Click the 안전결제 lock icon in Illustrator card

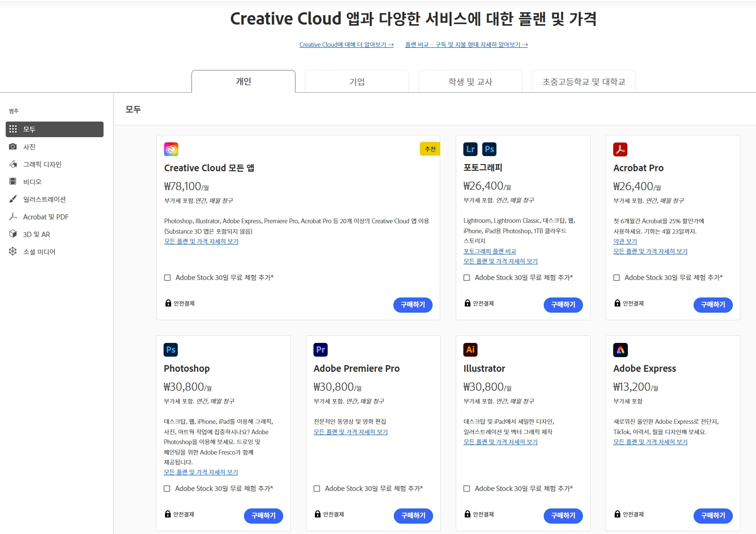467,514
